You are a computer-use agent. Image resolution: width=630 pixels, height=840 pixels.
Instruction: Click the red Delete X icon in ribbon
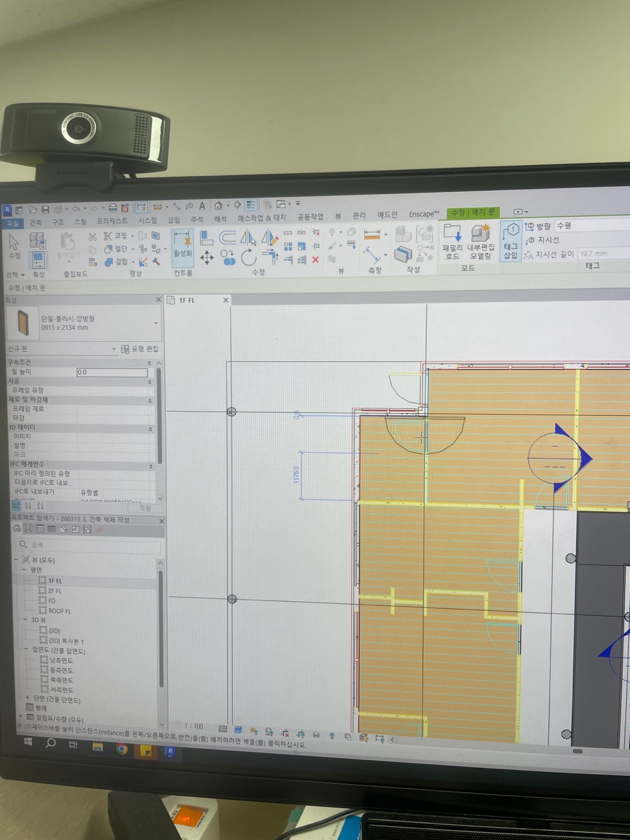click(x=315, y=260)
